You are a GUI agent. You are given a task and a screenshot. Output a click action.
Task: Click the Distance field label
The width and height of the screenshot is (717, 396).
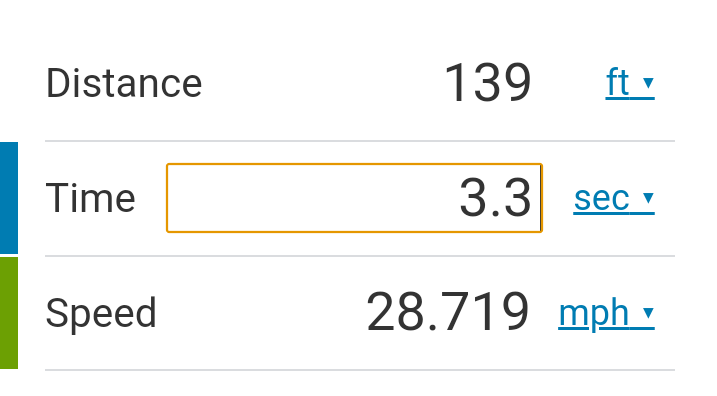(x=124, y=83)
